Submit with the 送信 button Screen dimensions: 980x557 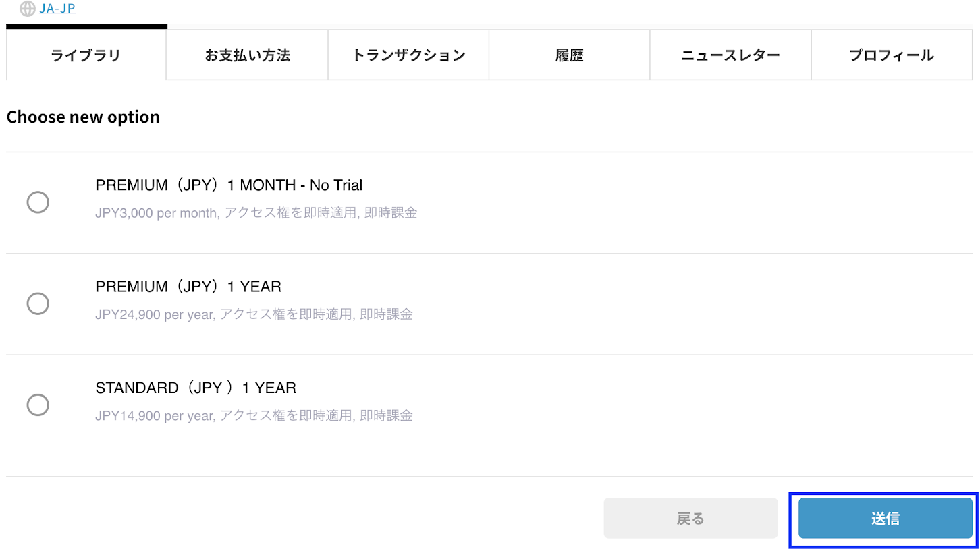click(885, 518)
